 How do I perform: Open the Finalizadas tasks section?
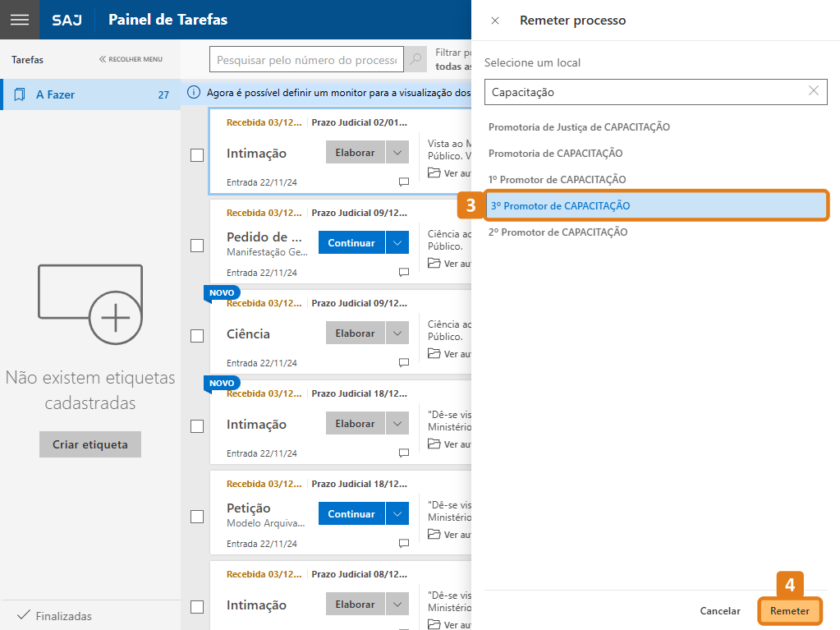(x=63, y=616)
